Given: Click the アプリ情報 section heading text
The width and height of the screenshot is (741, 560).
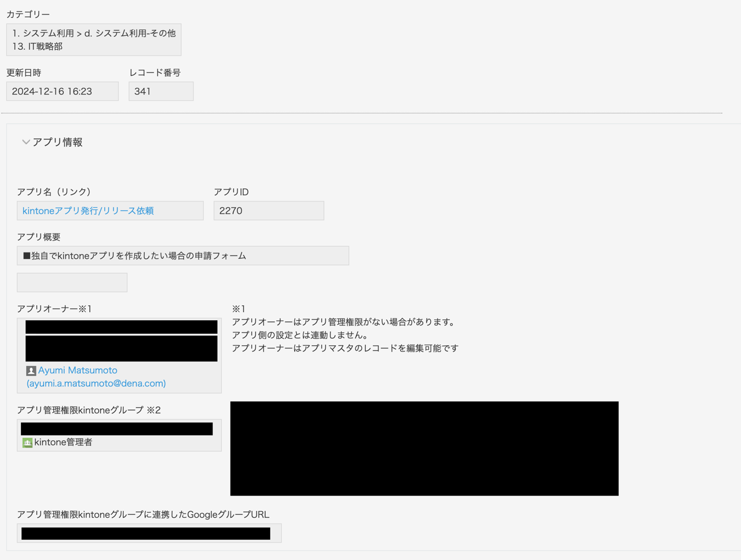Looking at the screenshot, I should click(57, 142).
